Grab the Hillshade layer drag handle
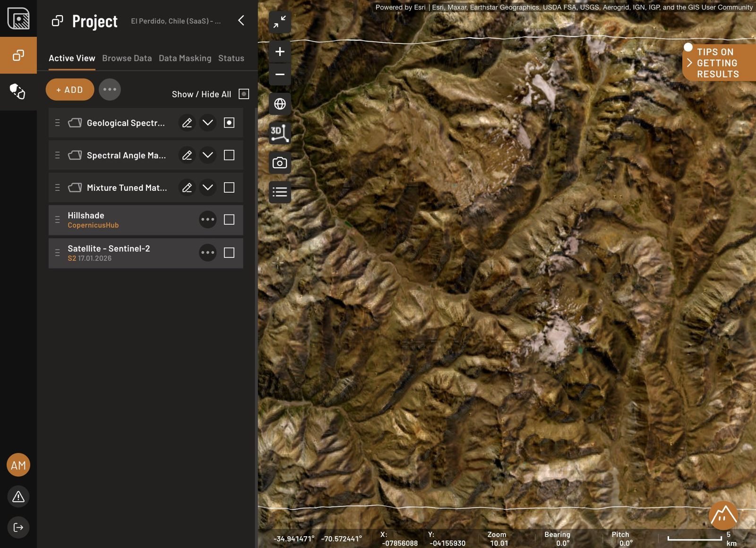 [57, 220]
